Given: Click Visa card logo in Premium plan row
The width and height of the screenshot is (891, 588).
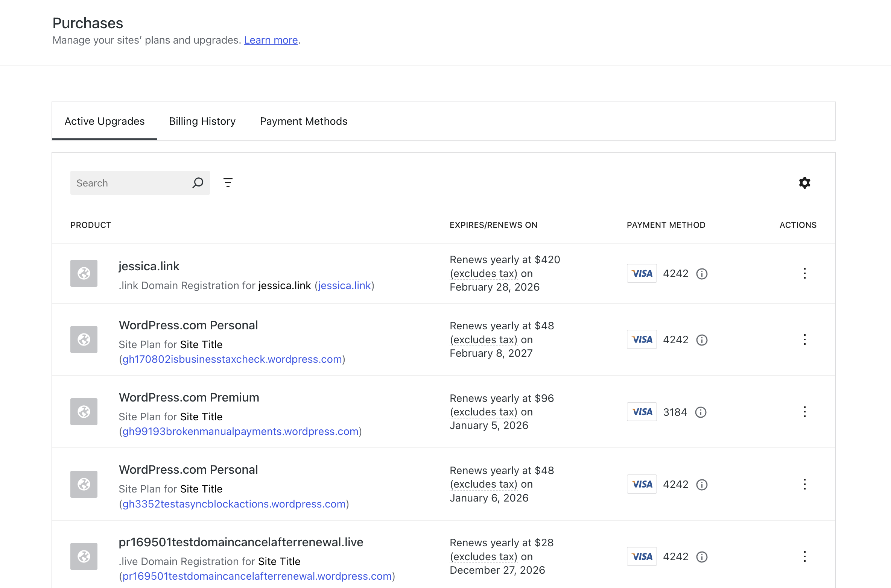Looking at the screenshot, I should click(x=642, y=412).
